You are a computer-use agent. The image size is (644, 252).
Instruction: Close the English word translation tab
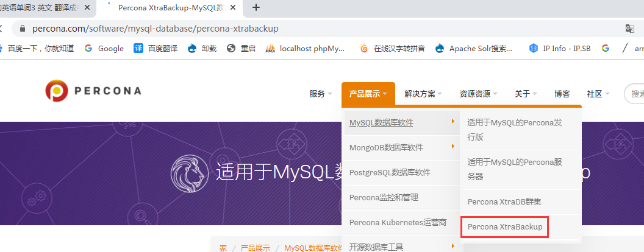(x=87, y=8)
